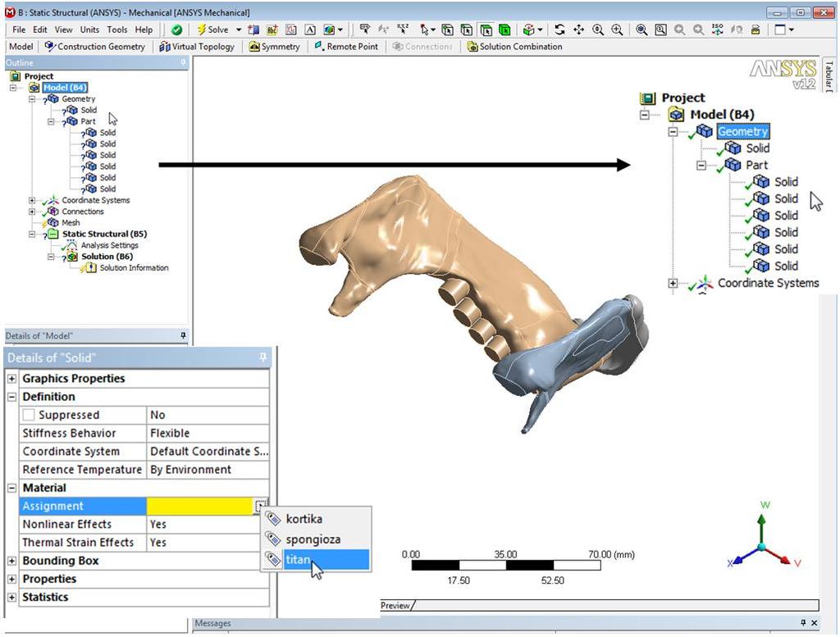Click Construction Geometry in the context toolbar
The image size is (840, 637).
pos(95,47)
